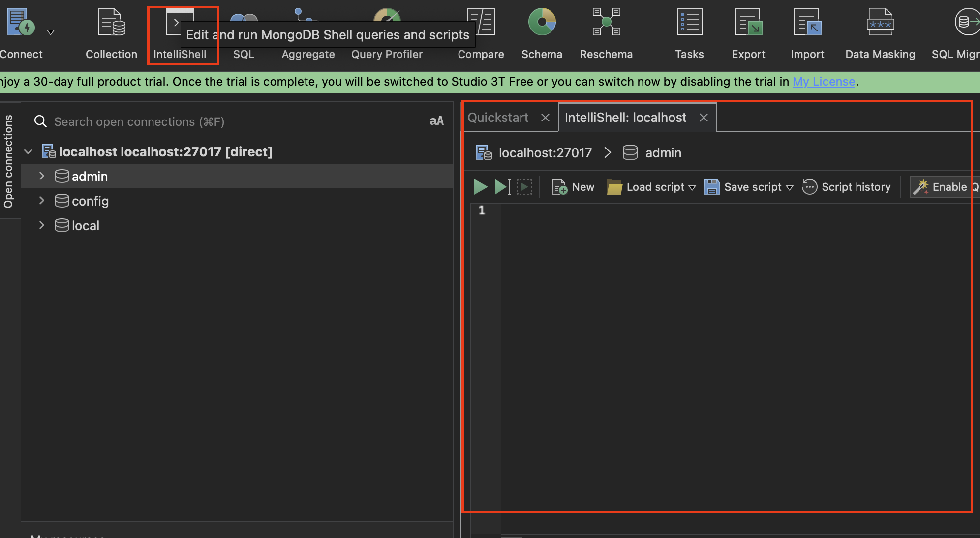Screen dimensions: 980x538
Task: Expand the config database node
Action: coord(42,201)
